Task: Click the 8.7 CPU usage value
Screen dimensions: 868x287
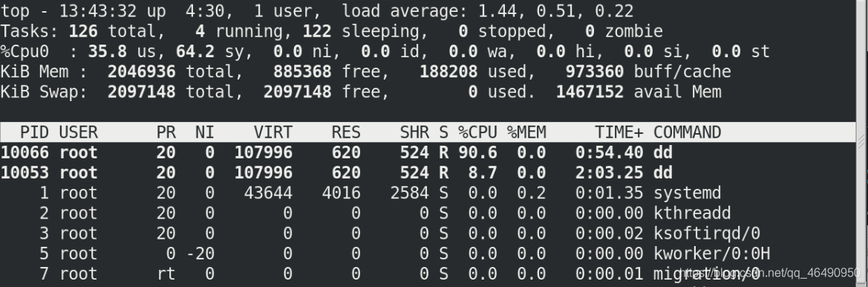Action: (x=482, y=172)
